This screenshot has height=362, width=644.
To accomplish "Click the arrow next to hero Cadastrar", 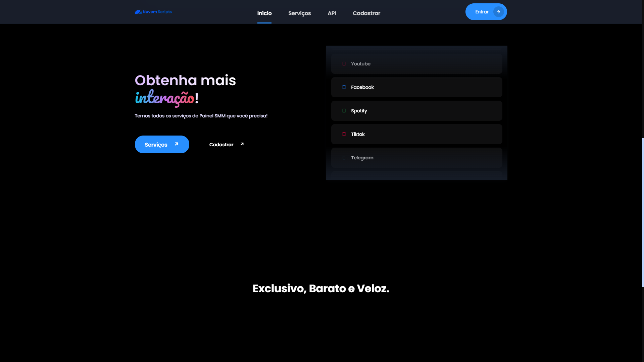I will click(242, 144).
